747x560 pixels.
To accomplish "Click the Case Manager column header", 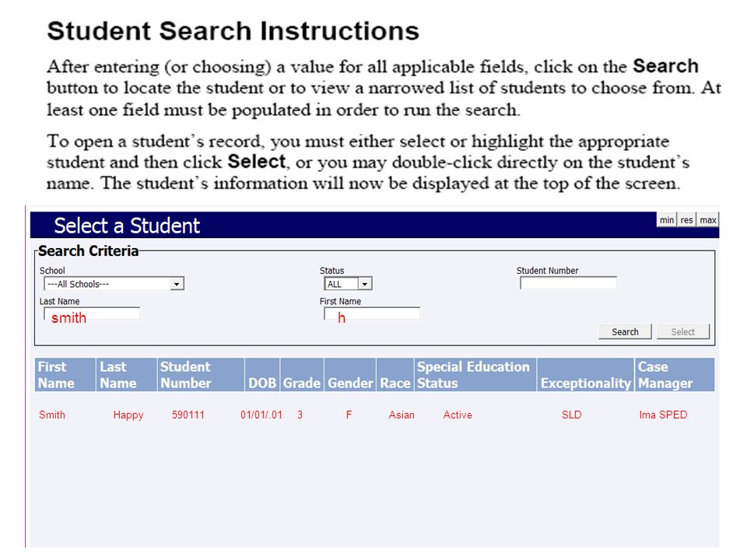I will click(675, 375).
